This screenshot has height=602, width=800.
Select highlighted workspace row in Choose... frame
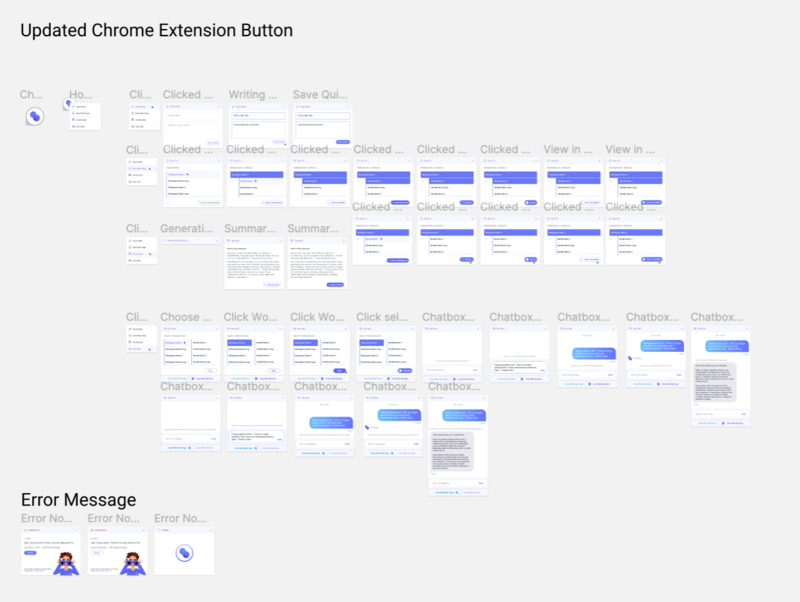(x=176, y=343)
